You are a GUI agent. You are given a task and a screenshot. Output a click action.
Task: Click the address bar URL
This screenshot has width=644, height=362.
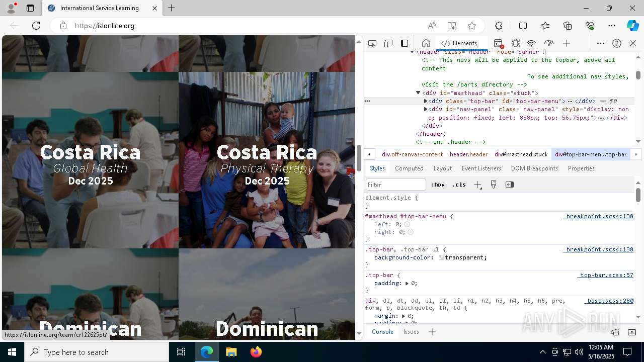[105, 26]
